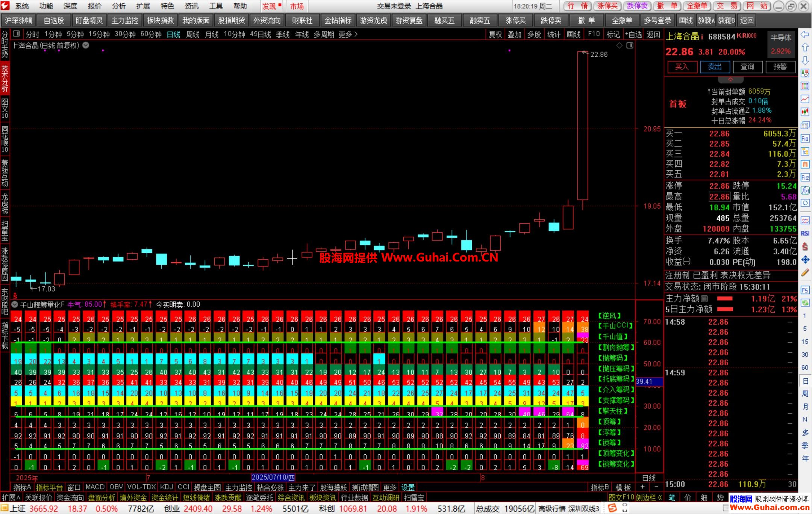This screenshot has height=514, width=812.
Task: Click the Sogou S input method icon
Action: pos(612,508)
